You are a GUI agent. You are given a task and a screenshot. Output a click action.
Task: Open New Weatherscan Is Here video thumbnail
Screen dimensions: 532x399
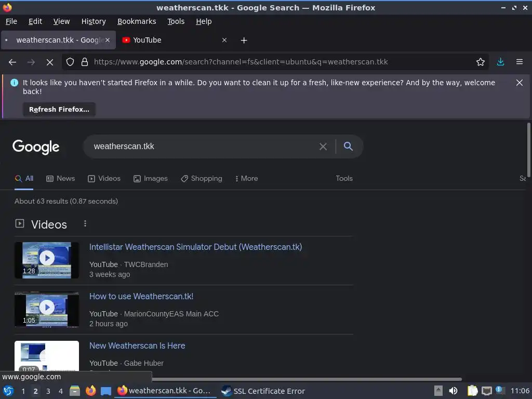click(47, 355)
